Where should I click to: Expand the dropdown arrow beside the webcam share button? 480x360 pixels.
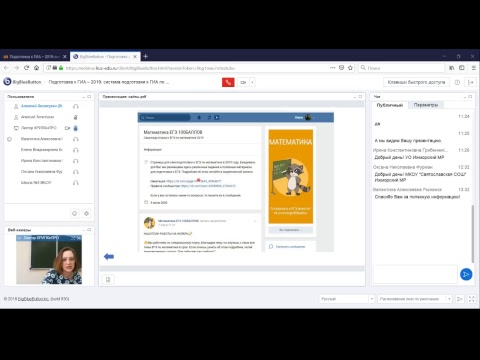[x=252, y=82]
